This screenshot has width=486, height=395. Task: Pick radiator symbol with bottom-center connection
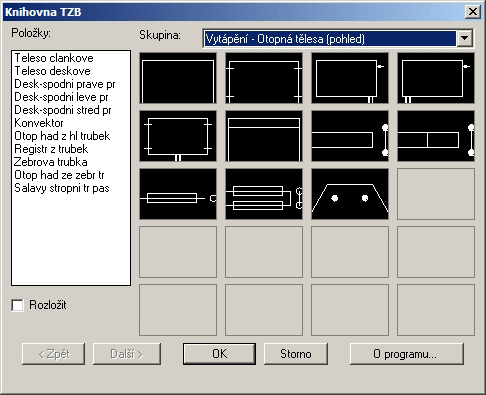(x=178, y=136)
